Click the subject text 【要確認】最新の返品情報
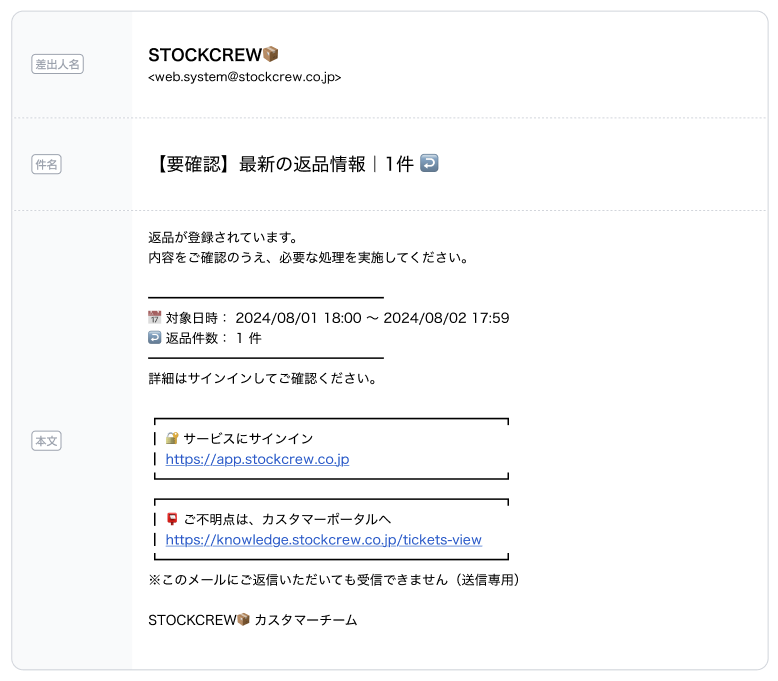 pyautogui.click(x=260, y=164)
